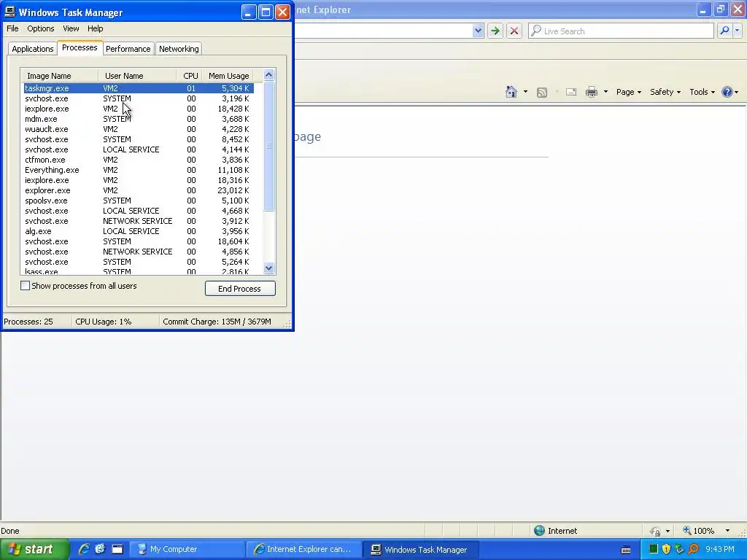Image resolution: width=747 pixels, height=560 pixels.
Task: Click the privacy lock icon in IE status bar
Action: tap(656, 531)
